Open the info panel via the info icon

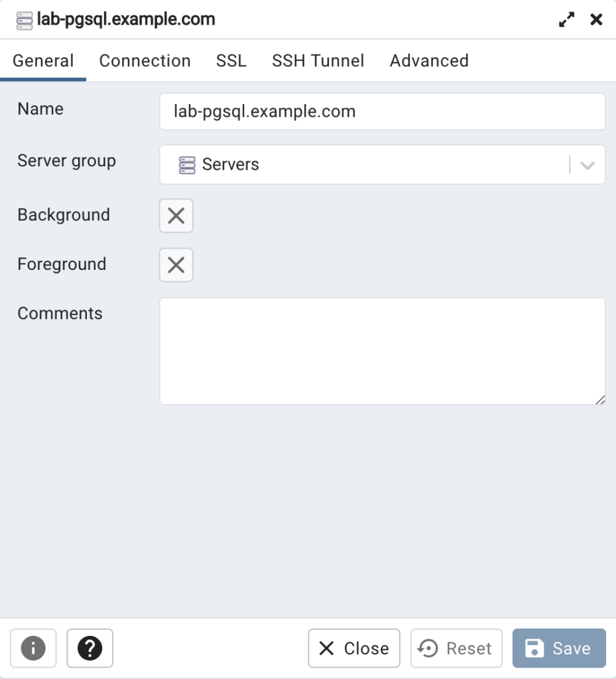click(x=33, y=648)
